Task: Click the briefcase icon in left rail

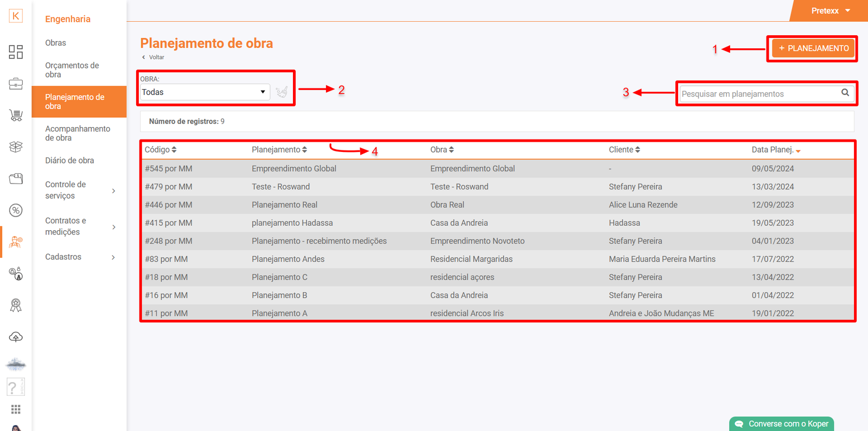Action: point(16,84)
